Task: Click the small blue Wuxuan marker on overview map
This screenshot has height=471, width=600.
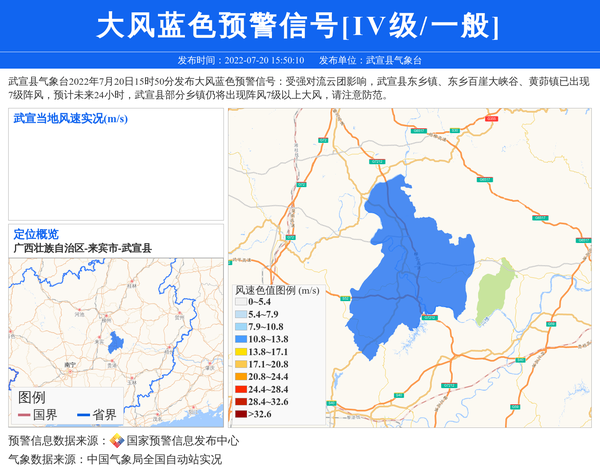Action: (x=116, y=343)
